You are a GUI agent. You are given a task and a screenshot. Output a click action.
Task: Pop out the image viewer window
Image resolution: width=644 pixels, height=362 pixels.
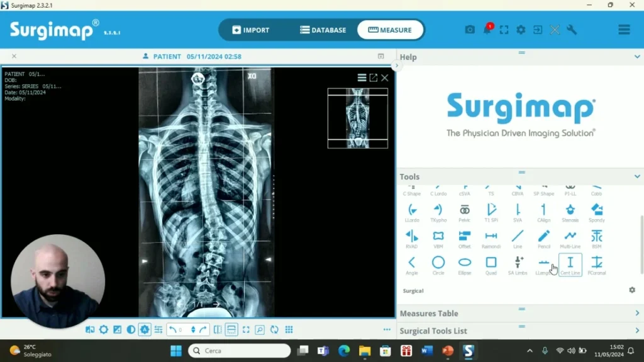click(374, 77)
